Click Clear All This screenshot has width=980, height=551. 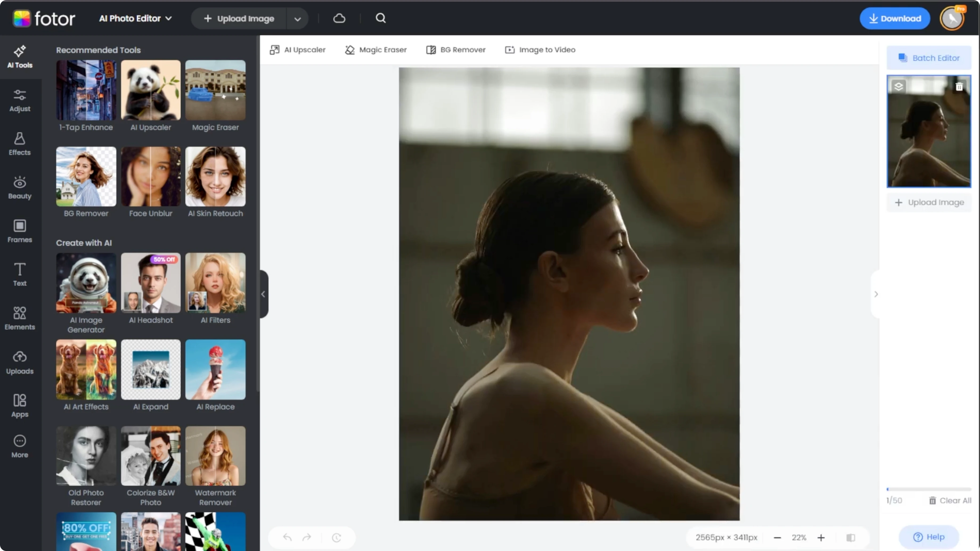(950, 500)
